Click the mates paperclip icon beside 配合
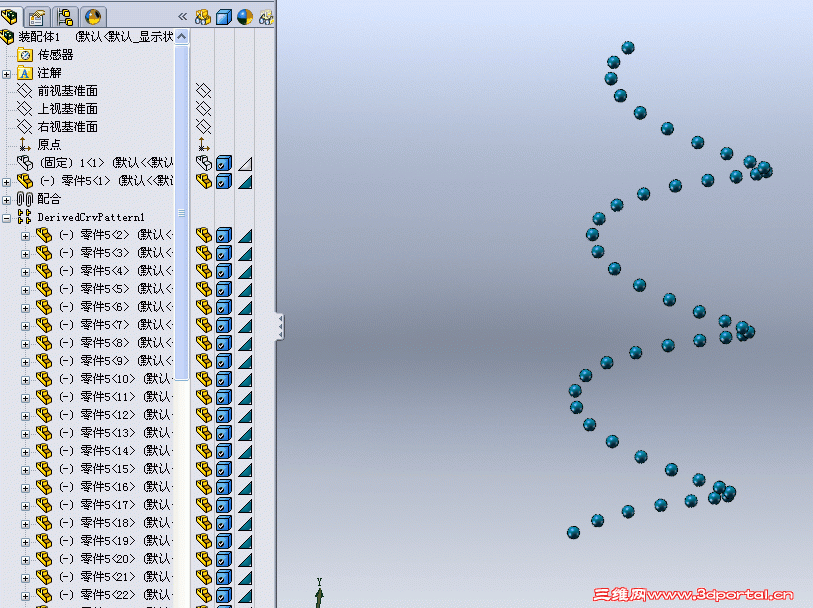 (24, 199)
